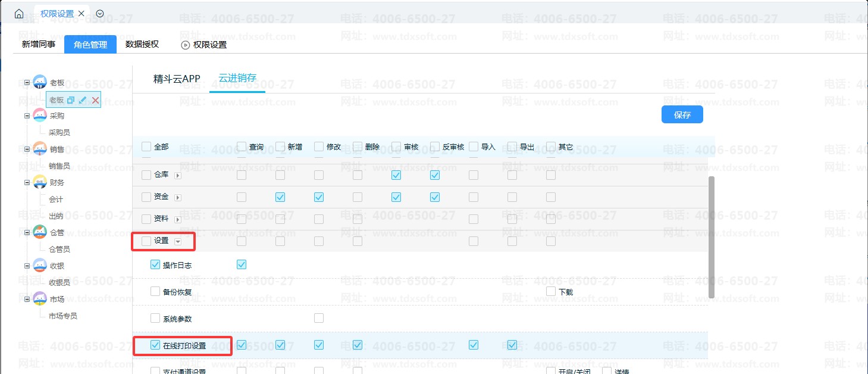Check the 设置 row checkbox

146,241
